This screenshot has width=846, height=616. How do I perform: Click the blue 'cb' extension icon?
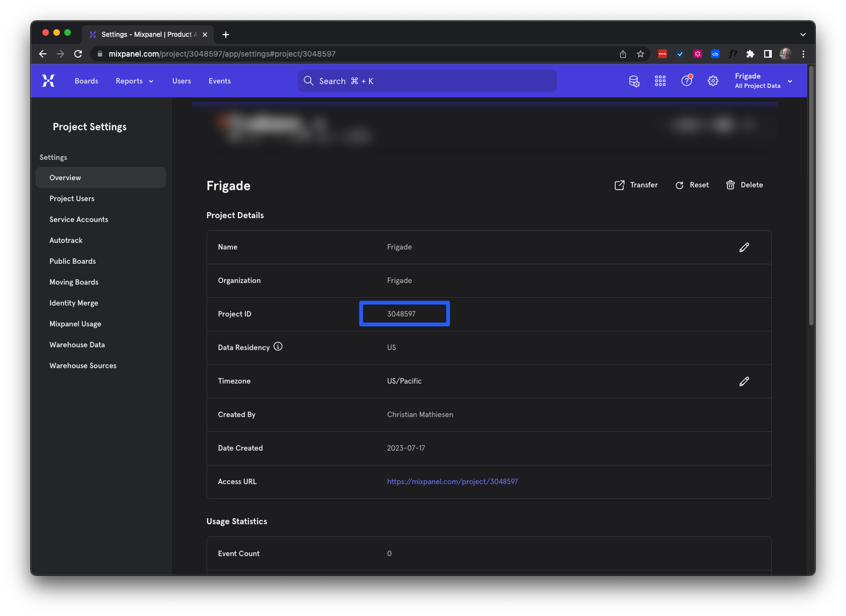(715, 54)
